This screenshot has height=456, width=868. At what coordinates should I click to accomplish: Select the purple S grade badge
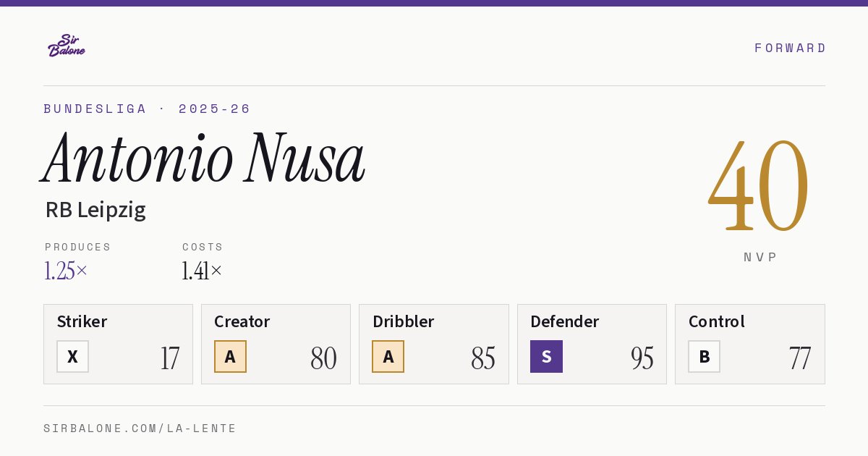pyautogui.click(x=546, y=356)
